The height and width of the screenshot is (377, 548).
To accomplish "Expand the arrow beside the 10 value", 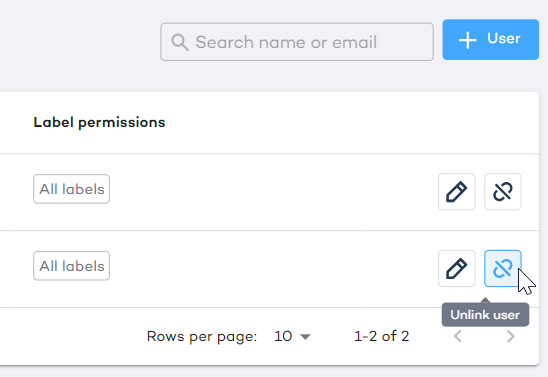I will pyautogui.click(x=305, y=337).
